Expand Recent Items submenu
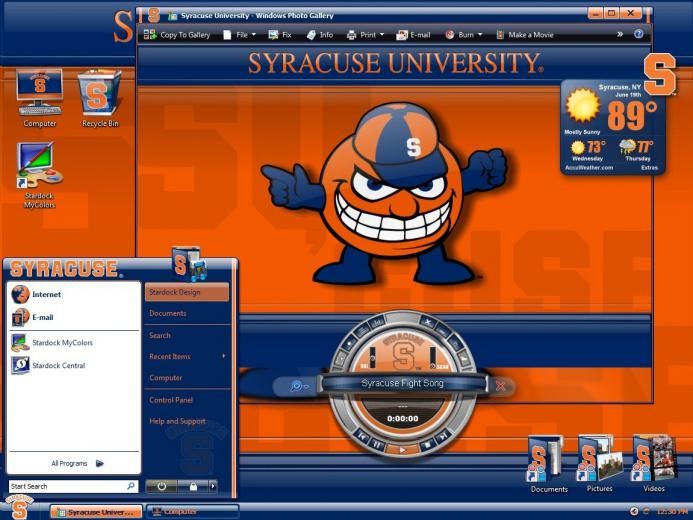The width and height of the screenshot is (693, 520). [187, 356]
